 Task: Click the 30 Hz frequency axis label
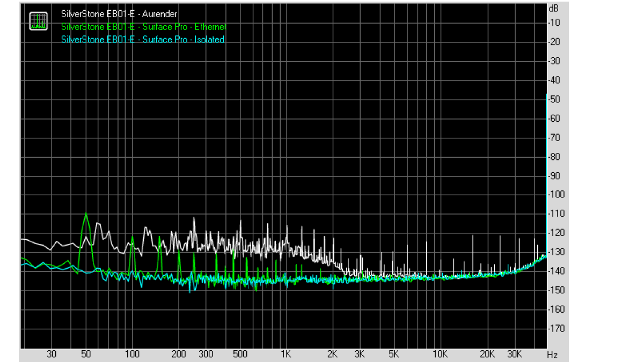point(52,354)
